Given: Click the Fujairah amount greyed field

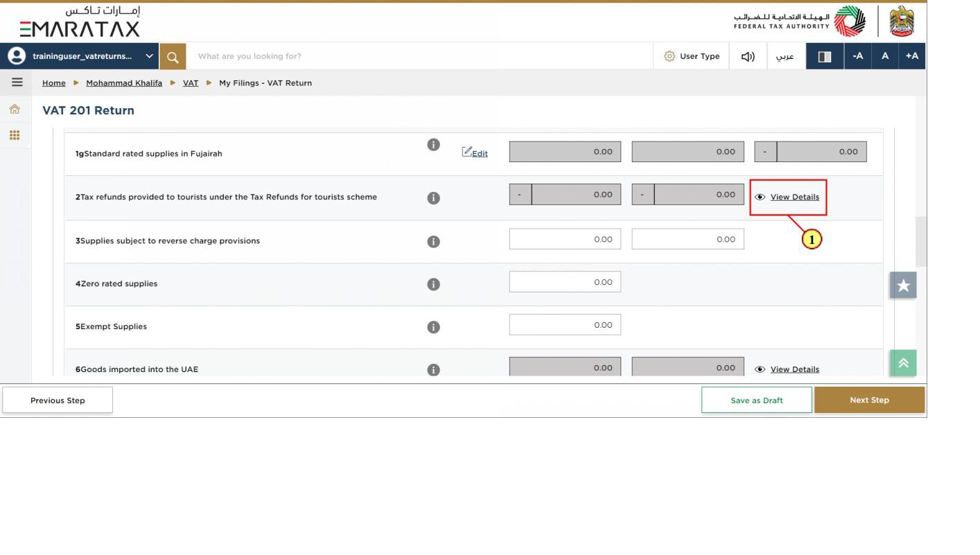Looking at the screenshot, I should (x=565, y=152).
